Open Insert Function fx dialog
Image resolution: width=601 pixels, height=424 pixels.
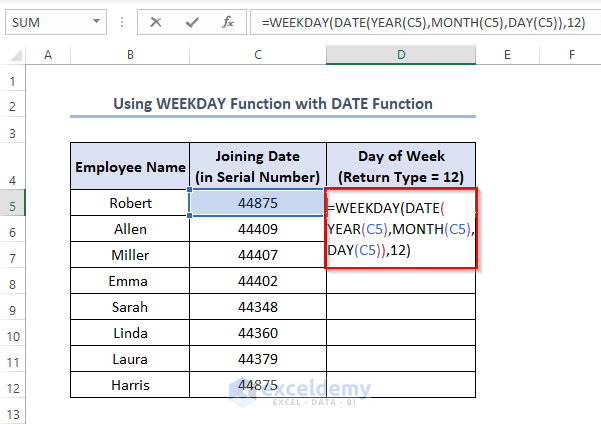click(228, 21)
